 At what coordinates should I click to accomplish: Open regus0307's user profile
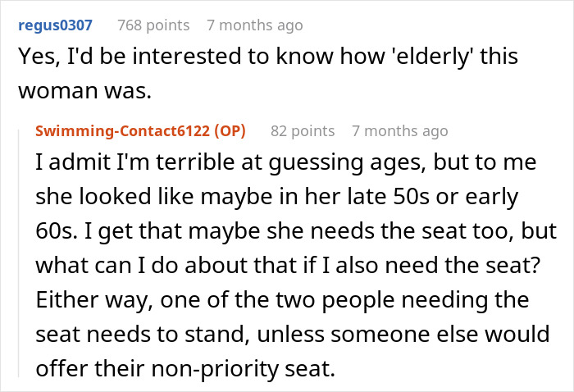[x=57, y=25]
